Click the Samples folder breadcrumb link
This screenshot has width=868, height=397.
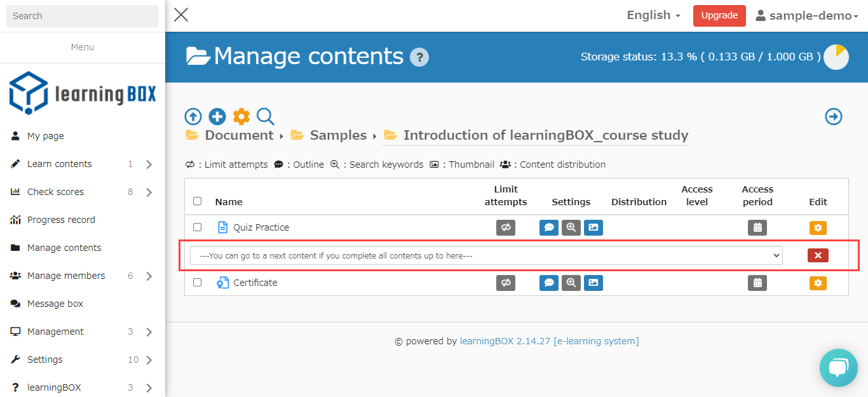(337, 135)
